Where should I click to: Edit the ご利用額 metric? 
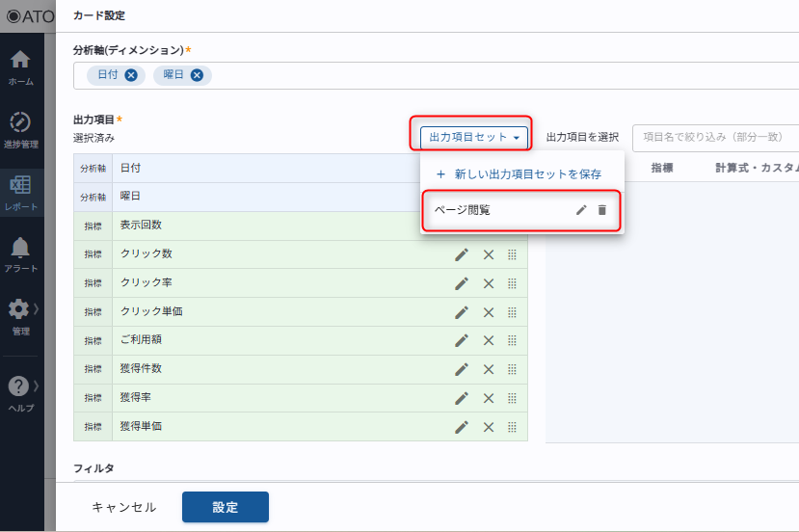[x=462, y=340]
